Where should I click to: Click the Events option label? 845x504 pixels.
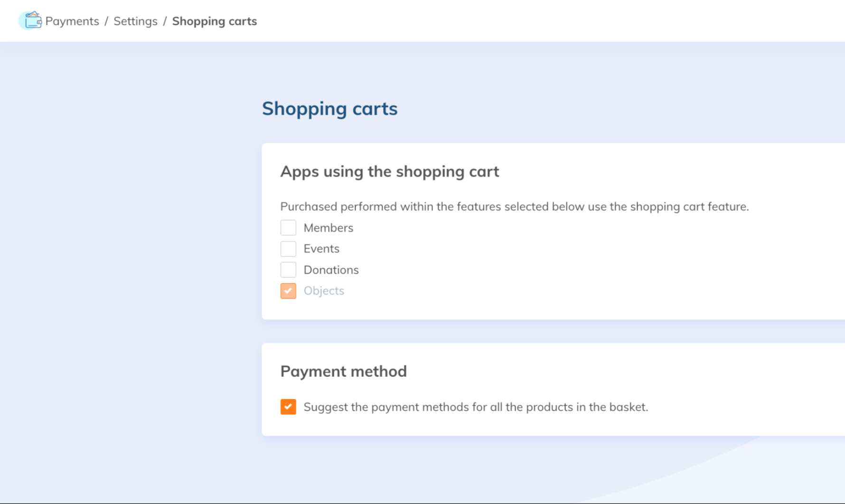pyautogui.click(x=321, y=249)
